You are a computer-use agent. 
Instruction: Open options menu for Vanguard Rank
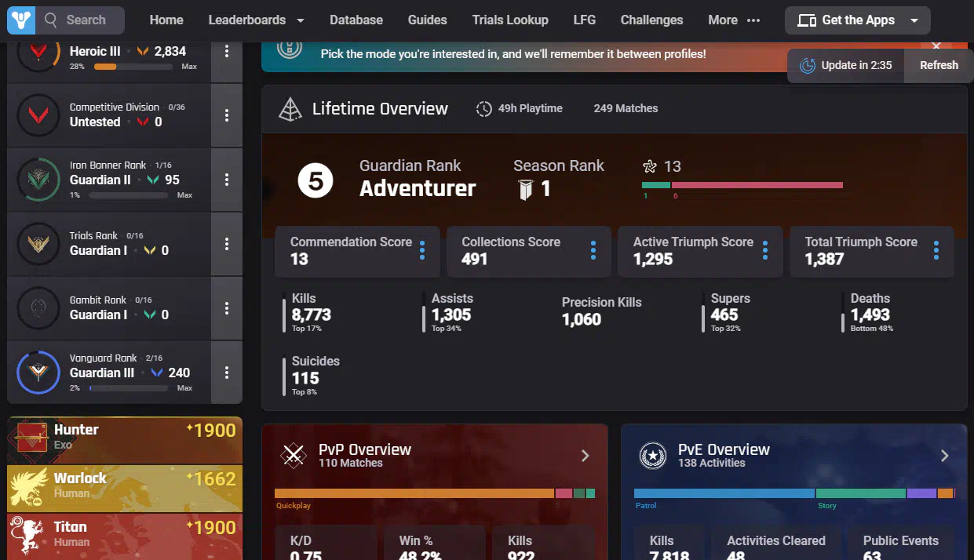pos(227,373)
